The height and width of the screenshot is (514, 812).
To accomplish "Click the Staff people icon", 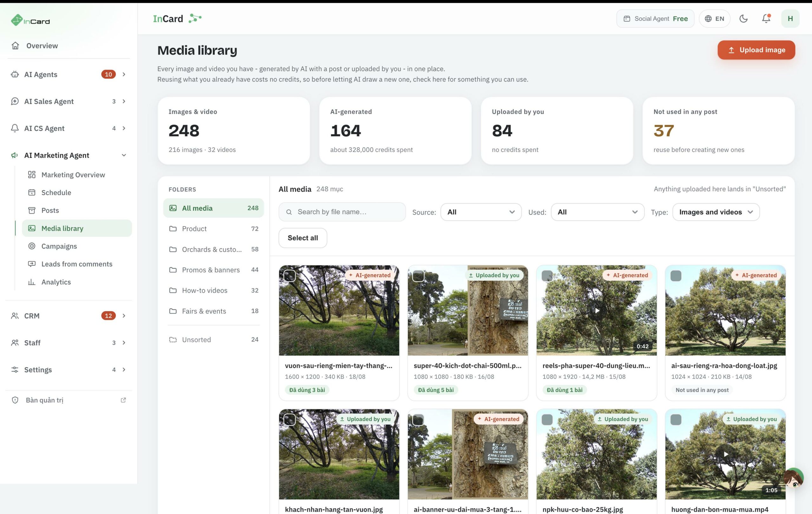I will click(x=15, y=343).
